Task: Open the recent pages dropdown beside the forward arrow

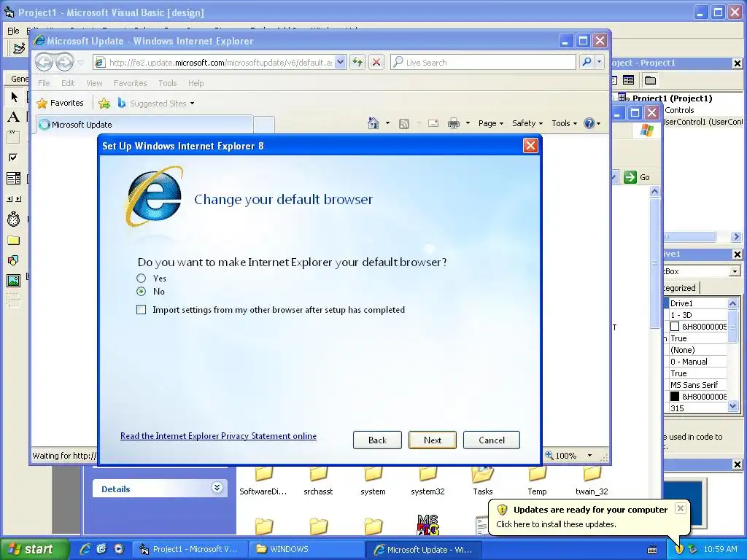Action: [x=80, y=63]
